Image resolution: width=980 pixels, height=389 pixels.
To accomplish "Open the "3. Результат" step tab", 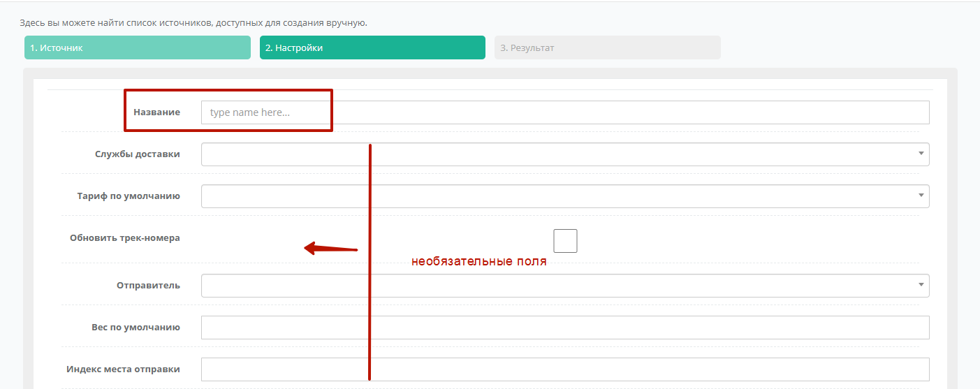I will 608,48.
